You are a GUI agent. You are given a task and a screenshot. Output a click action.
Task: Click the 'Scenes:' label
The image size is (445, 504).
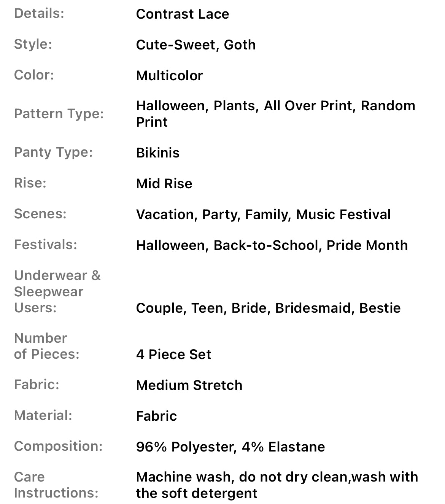pos(40,214)
